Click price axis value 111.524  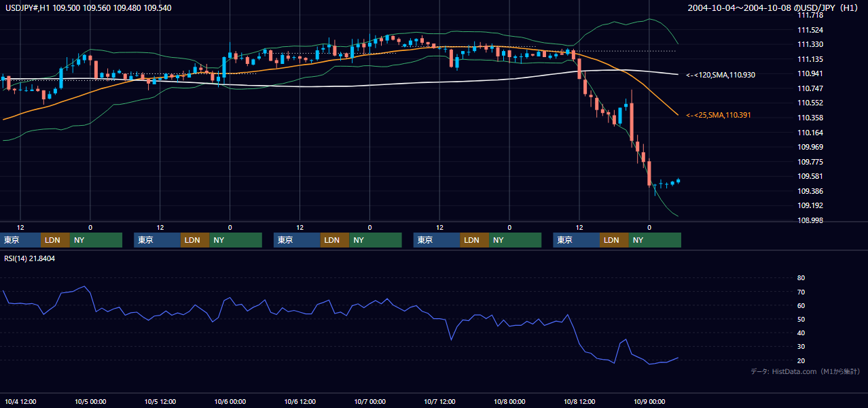coord(811,30)
